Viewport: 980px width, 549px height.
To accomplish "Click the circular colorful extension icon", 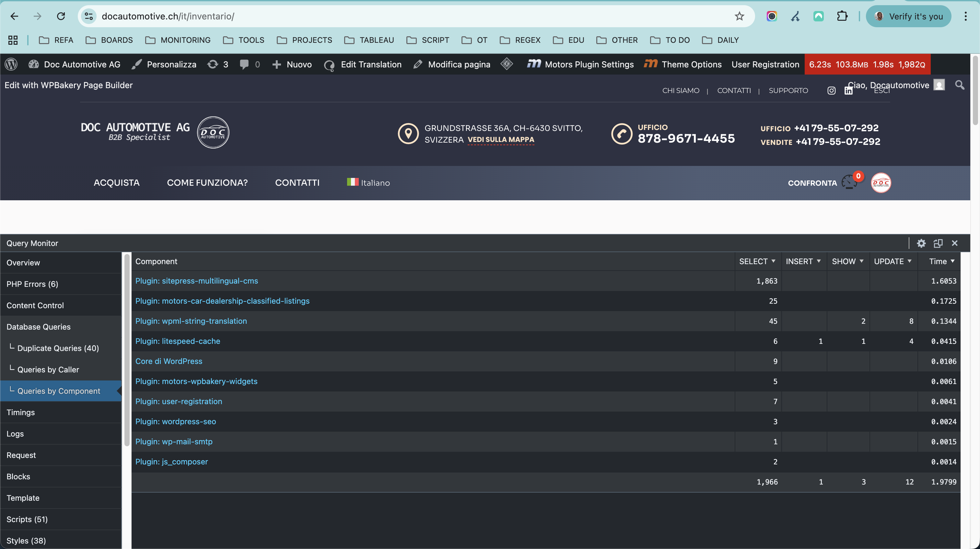I will coord(772,16).
